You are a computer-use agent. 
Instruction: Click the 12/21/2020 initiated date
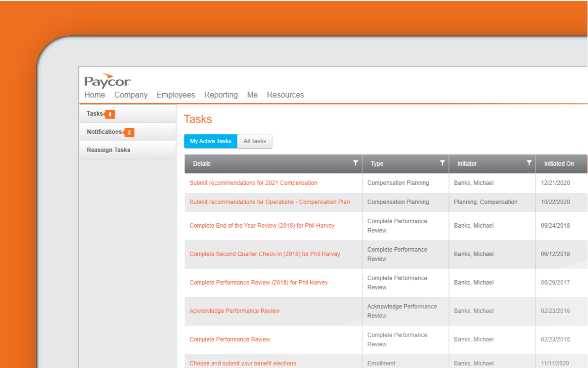tap(555, 183)
